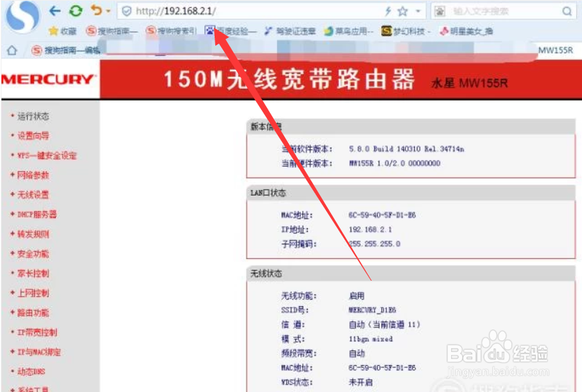Open WPS一键安全设定 in the sidebar
The height and width of the screenshot is (392, 582).
tap(47, 156)
